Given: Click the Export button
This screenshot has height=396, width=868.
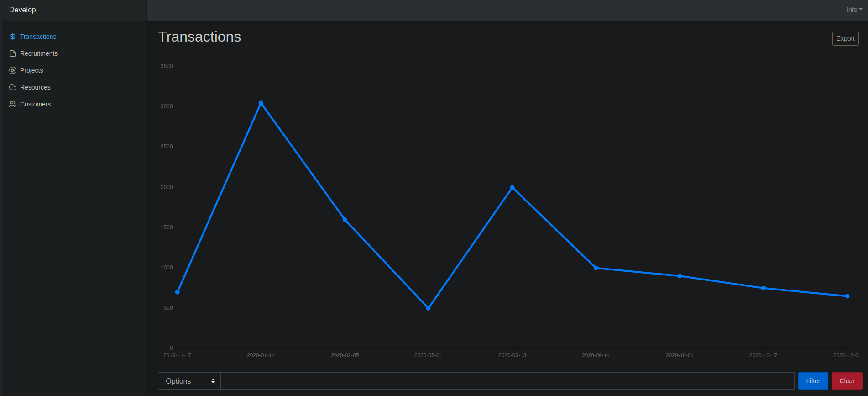Looking at the screenshot, I should click(845, 38).
